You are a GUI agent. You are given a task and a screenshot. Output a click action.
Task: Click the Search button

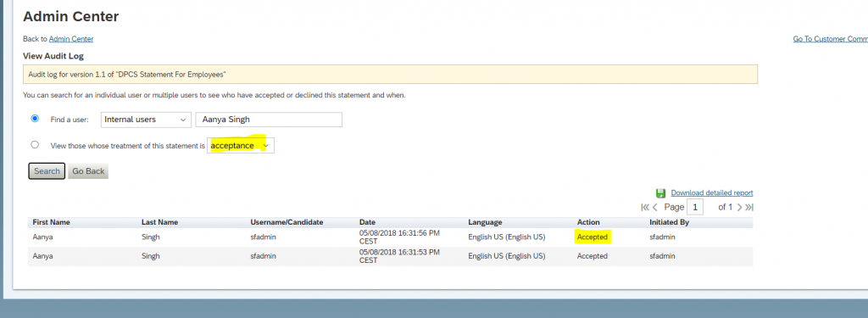click(x=47, y=171)
